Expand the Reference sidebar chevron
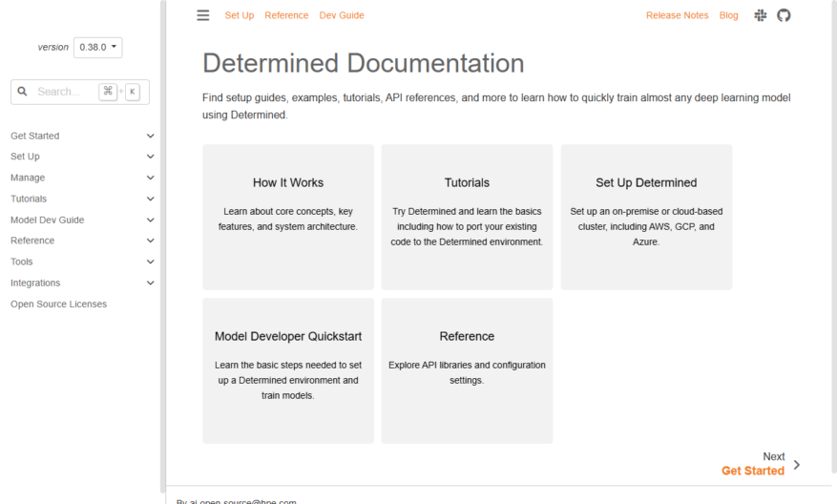Screen dimensions: 837x504 [151, 241]
